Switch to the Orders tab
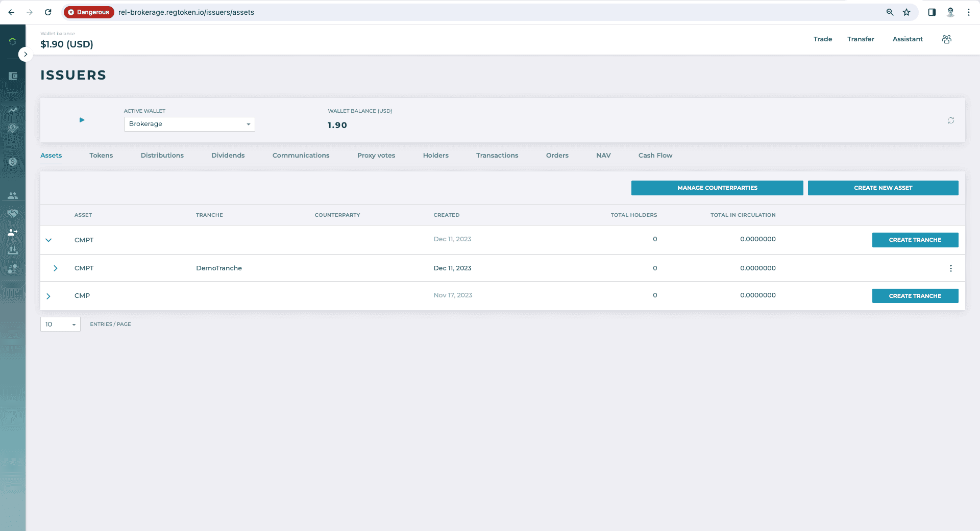The width and height of the screenshot is (980, 531). (557, 156)
